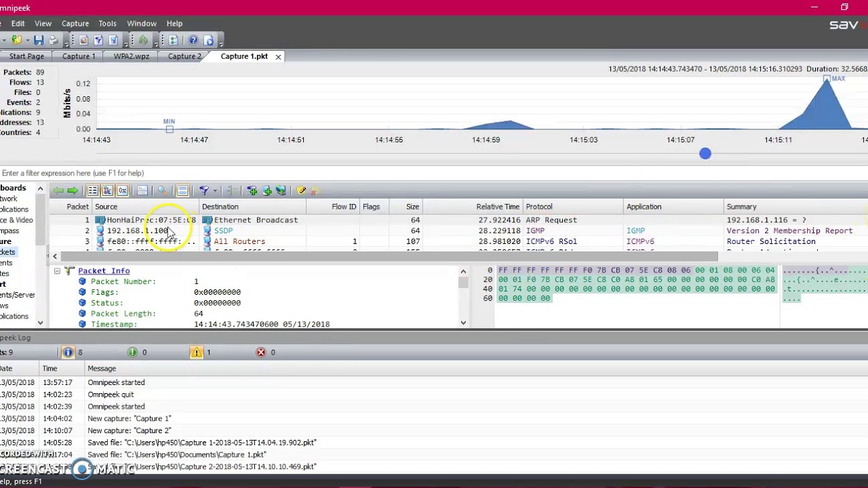Sort packets by the Relative Time column header

click(473, 207)
